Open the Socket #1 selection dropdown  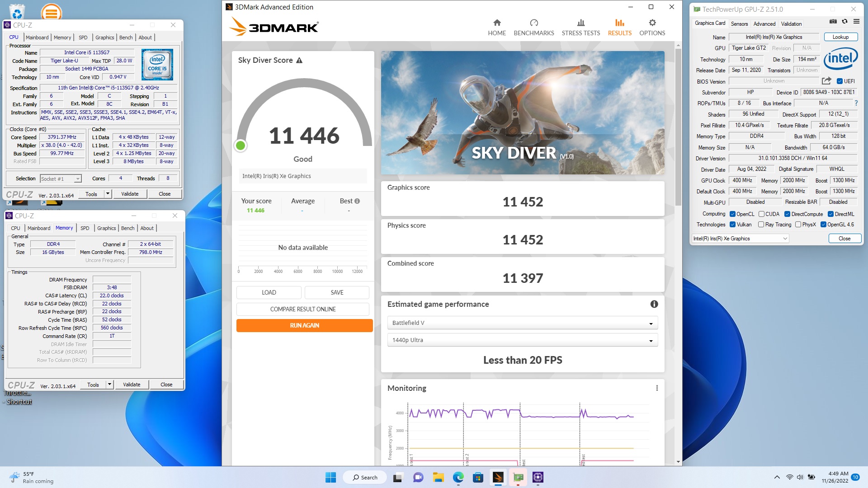(61, 179)
